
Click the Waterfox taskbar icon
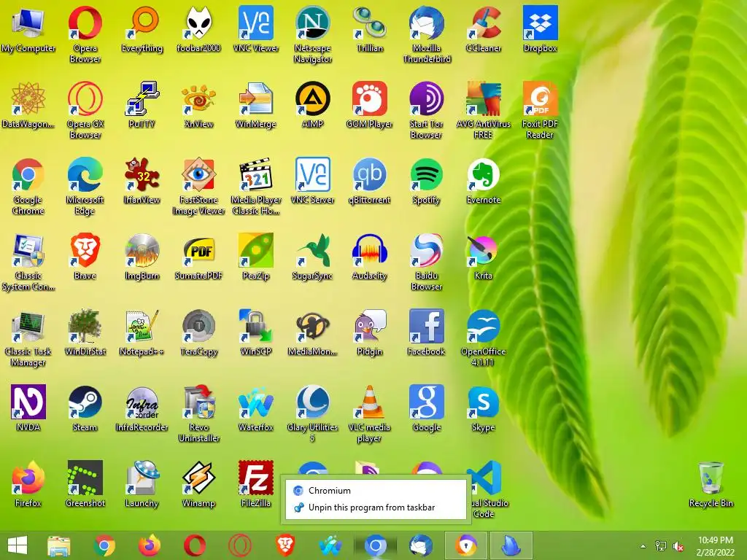coord(330,545)
